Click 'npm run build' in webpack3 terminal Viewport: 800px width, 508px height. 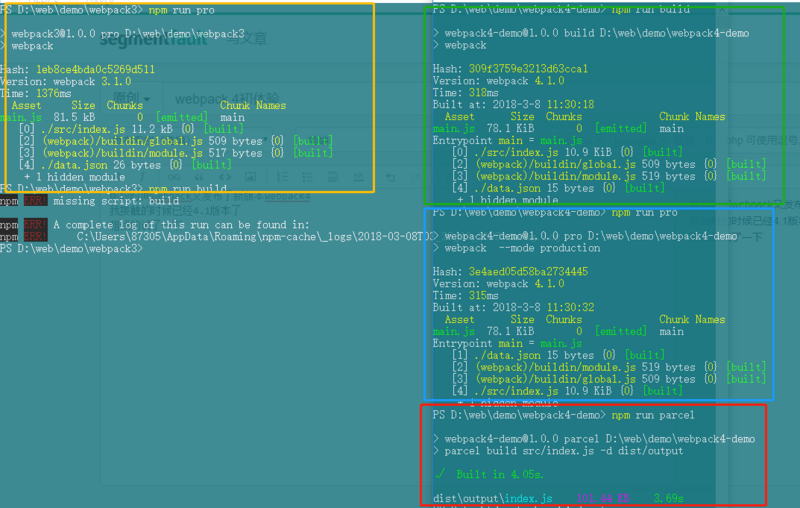pos(188,188)
